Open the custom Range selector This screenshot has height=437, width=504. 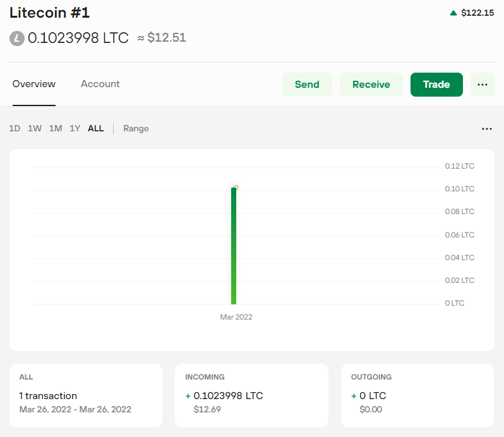coord(136,129)
